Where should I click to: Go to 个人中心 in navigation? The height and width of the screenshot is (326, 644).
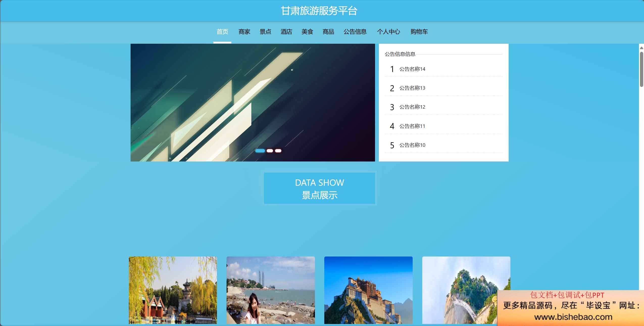(x=388, y=32)
